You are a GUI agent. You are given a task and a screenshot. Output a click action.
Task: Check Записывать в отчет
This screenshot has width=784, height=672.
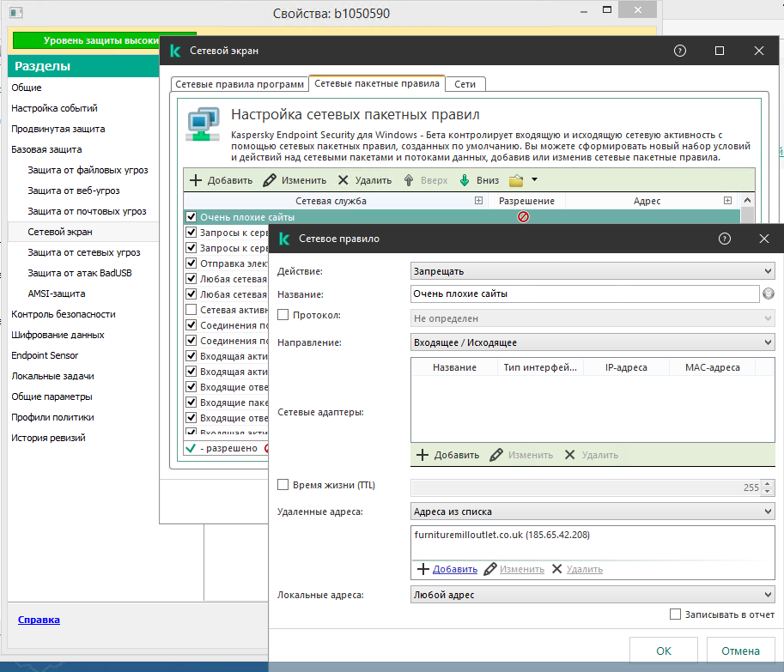pos(676,614)
